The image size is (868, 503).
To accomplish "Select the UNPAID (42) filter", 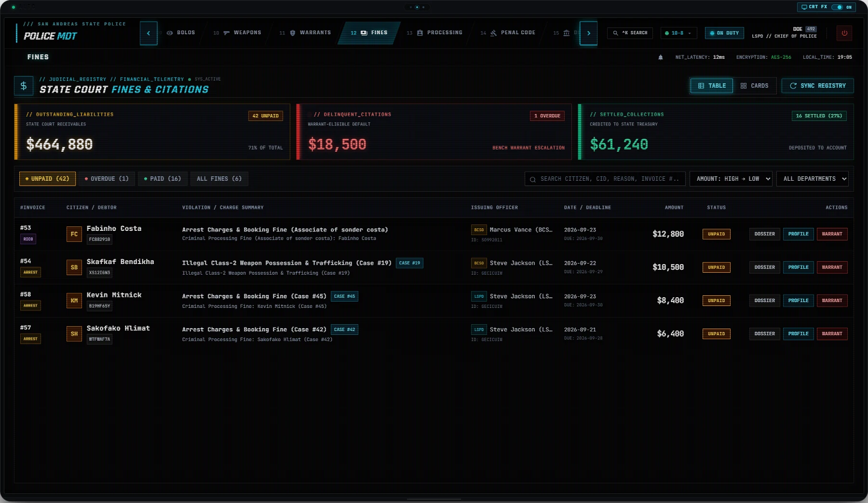I will [x=47, y=179].
